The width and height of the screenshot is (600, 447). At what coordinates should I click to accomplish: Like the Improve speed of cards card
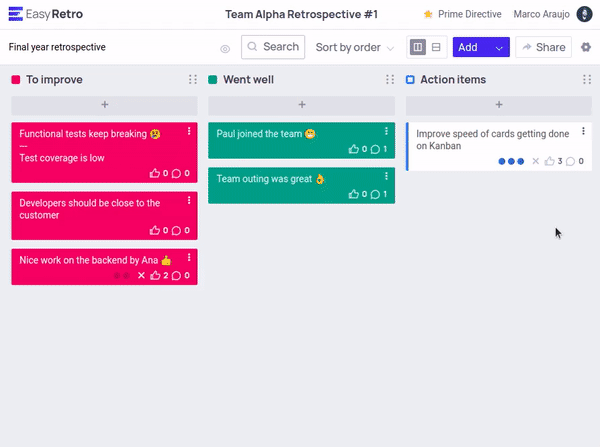[x=549, y=161]
